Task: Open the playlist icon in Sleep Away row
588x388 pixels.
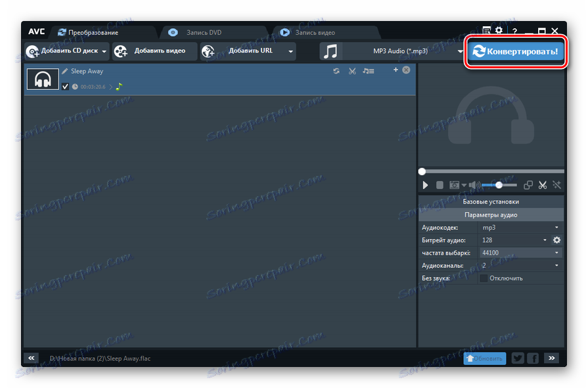Action: coord(369,71)
